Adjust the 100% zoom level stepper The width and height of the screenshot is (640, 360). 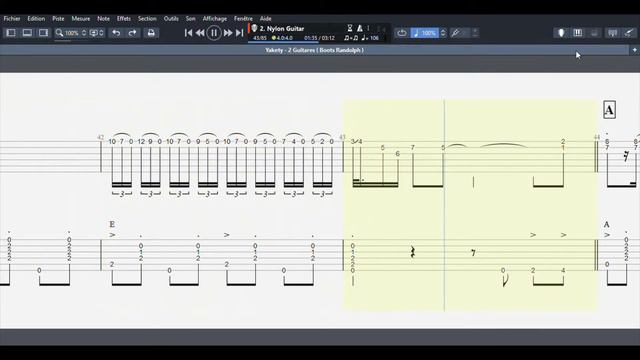coord(84,33)
